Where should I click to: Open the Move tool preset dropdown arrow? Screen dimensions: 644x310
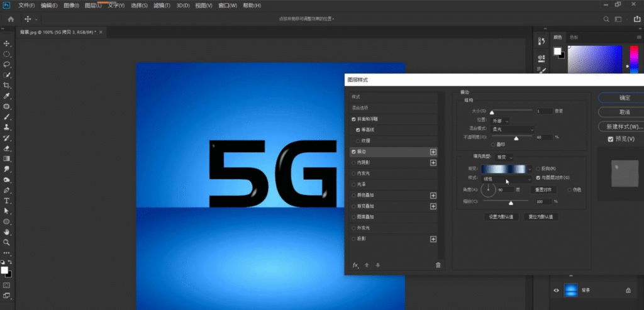point(36,19)
